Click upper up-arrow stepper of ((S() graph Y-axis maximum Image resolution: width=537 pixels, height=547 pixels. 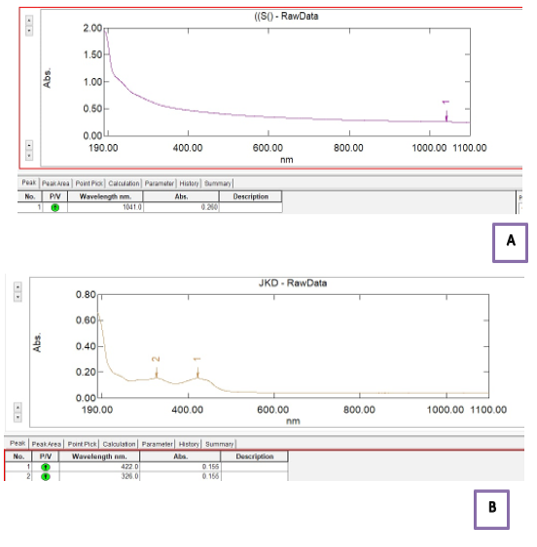[29, 21]
